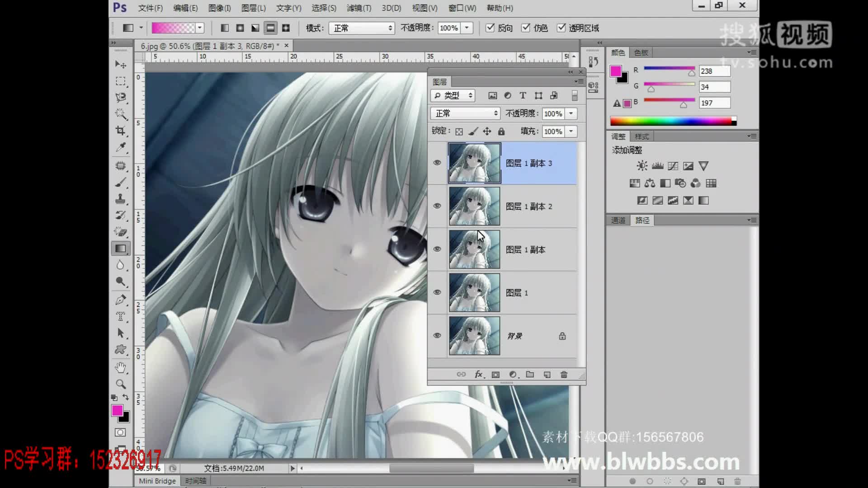Select the Gradient tool

[x=120, y=249]
